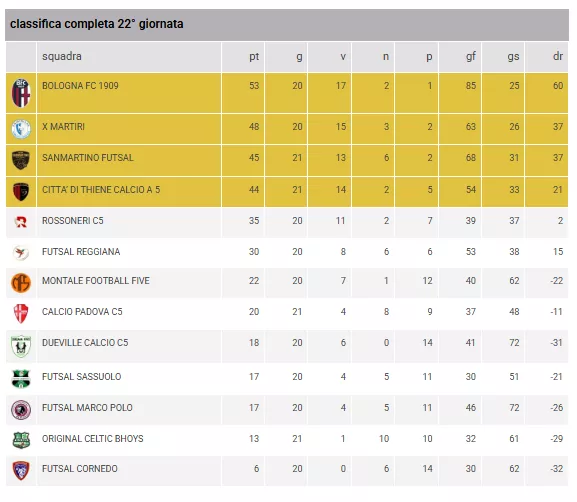Select the 'dr' column header
This screenshot has width=577, height=502.
[x=558, y=56]
